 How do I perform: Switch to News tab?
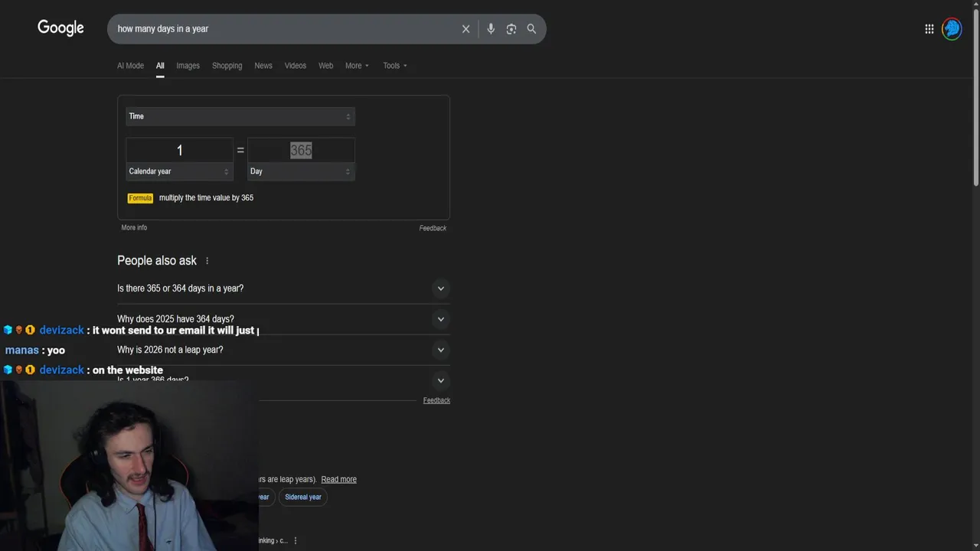pyautogui.click(x=263, y=66)
